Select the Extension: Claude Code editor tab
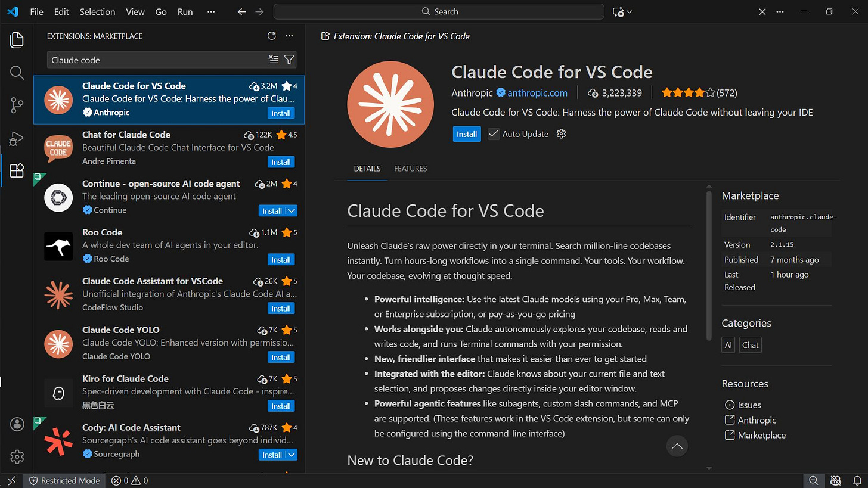The image size is (868, 488). [395, 36]
